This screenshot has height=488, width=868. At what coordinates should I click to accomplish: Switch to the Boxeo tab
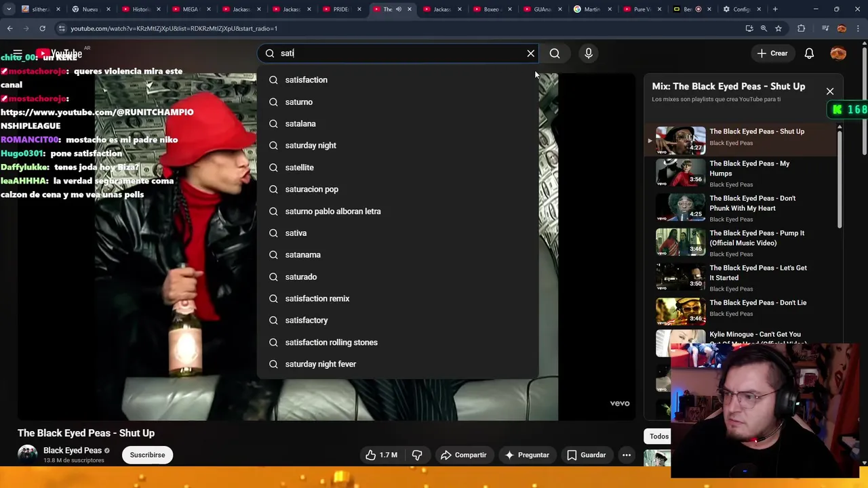coord(492,9)
